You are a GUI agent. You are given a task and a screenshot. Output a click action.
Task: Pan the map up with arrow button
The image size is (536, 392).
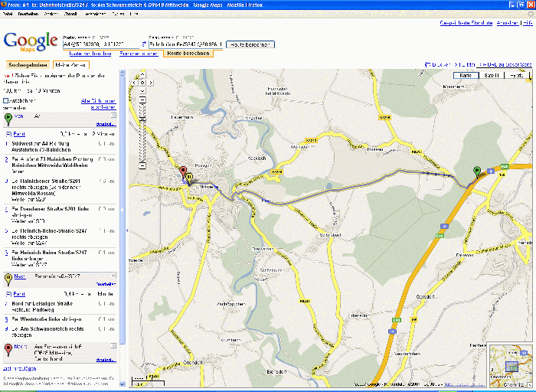tap(142, 74)
